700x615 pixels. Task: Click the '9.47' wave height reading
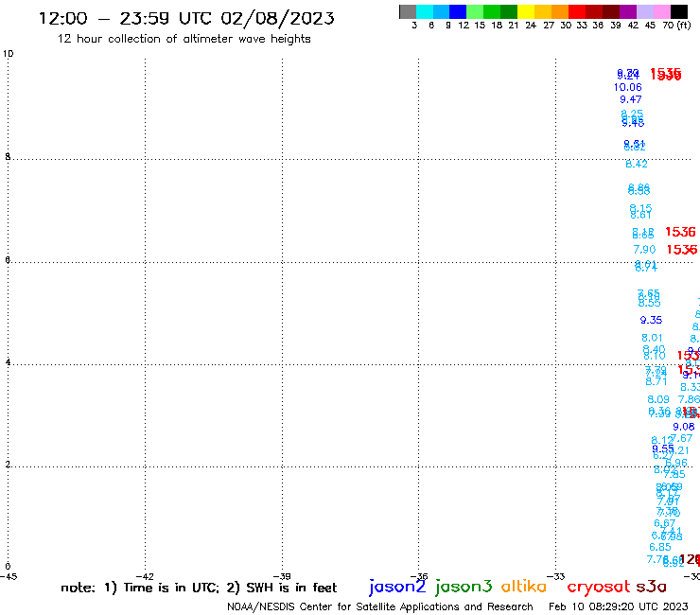pos(630,99)
